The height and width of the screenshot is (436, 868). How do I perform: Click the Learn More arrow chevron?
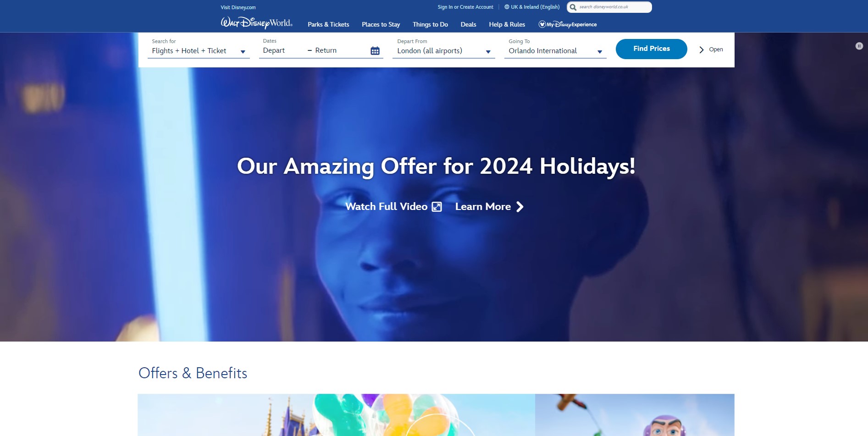(520, 207)
